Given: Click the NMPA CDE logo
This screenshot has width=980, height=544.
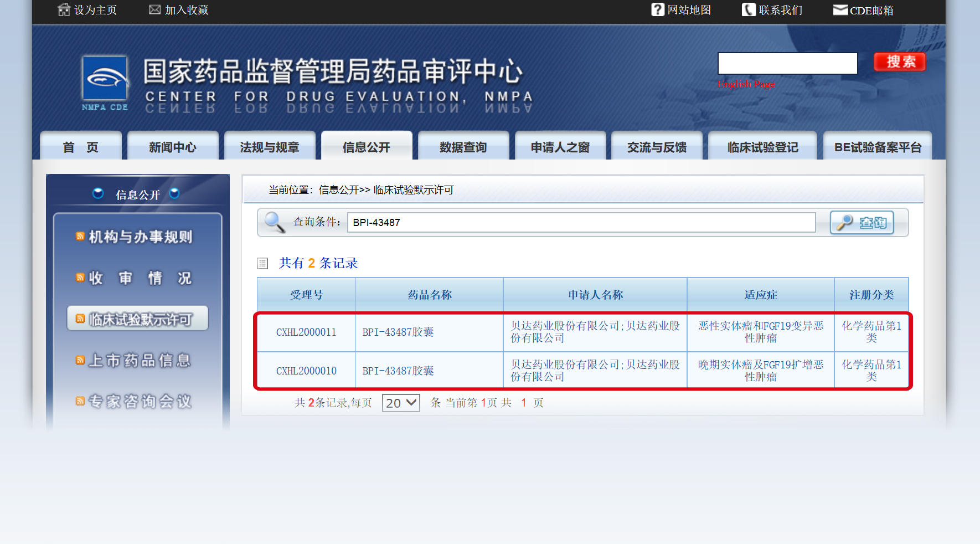Looking at the screenshot, I should point(105,83).
